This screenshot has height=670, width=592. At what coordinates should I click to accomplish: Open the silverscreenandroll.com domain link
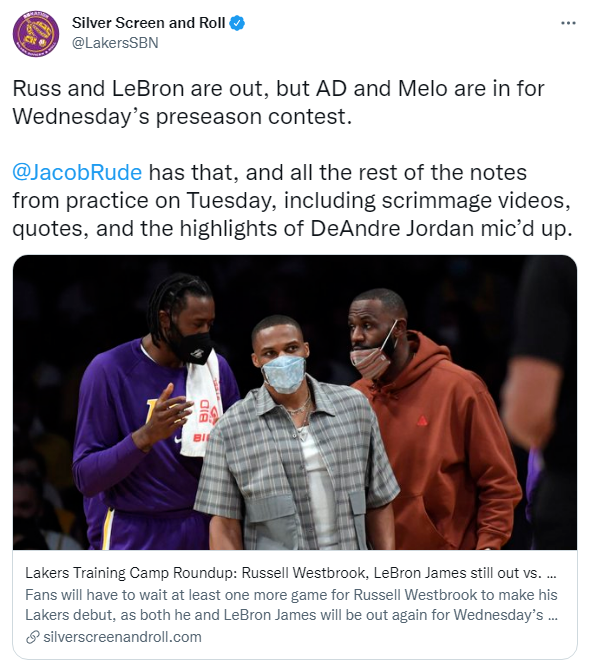click(x=122, y=637)
